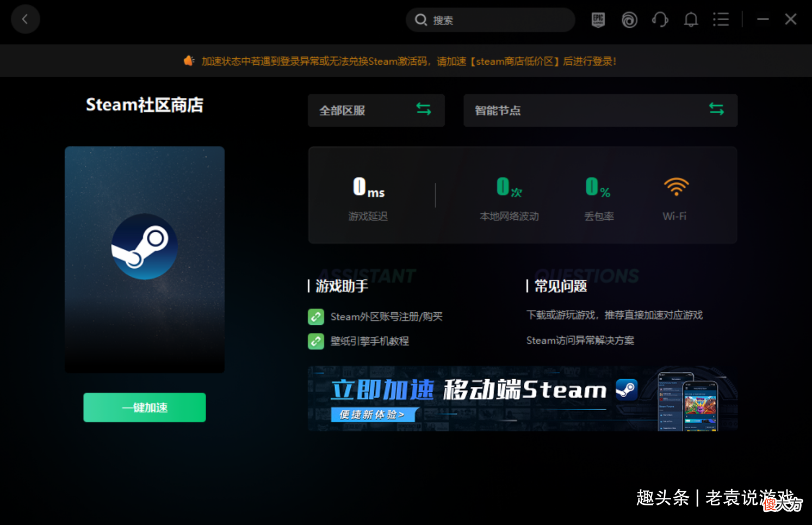The height and width of the screenshot is (525, 812).
Task: Open the 智能节点 node selector
Action: tap(600, 110)
